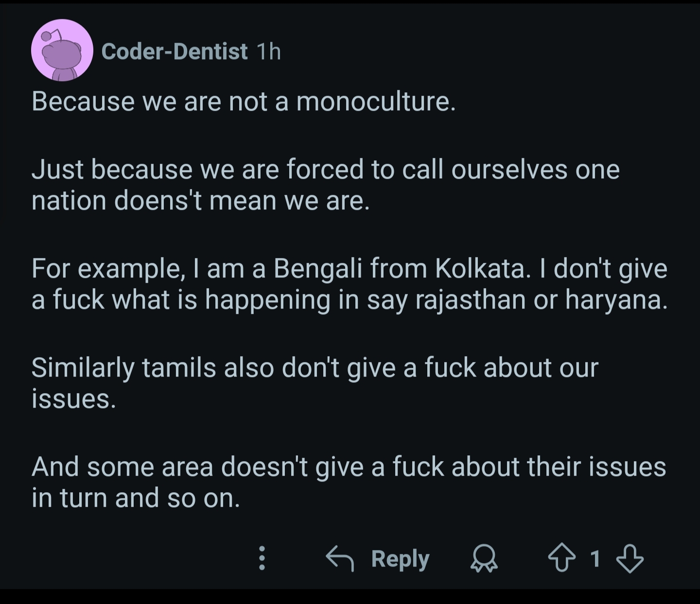Click the 'Bengali from Kolkata' paragraph
The height and width of the screenshot is (604, 700).
pyautogui.click(x=349, y=284)
